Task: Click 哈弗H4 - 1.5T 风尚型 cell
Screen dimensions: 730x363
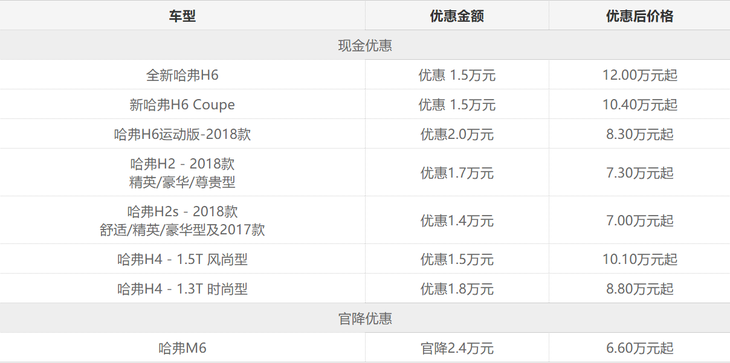Action: pyautogui.click(x=182, y=259)
